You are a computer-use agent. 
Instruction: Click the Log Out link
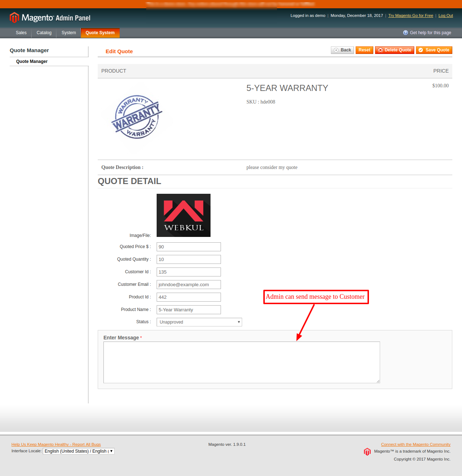(x=445, y=15)
